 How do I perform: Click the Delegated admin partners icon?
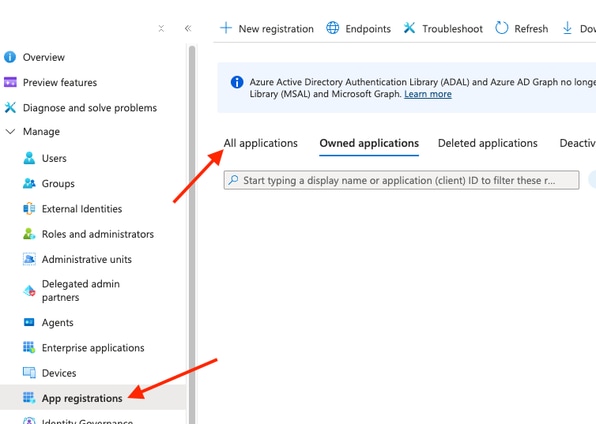(x=29, y=291)
